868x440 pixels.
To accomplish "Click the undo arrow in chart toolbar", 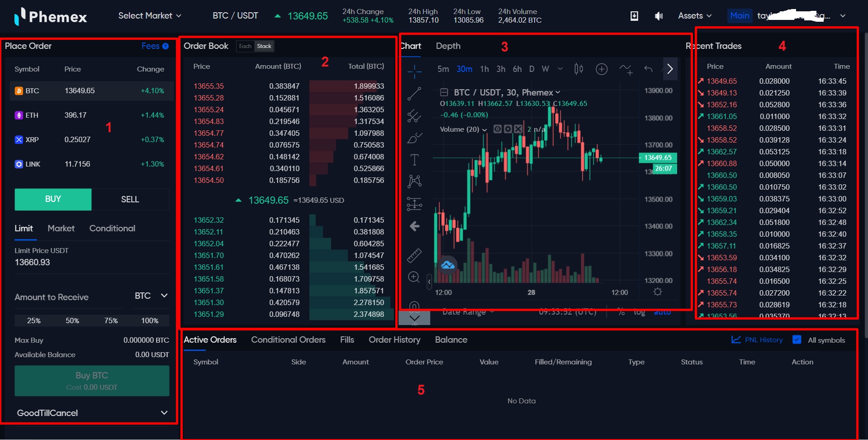I will tap(648, 69).
